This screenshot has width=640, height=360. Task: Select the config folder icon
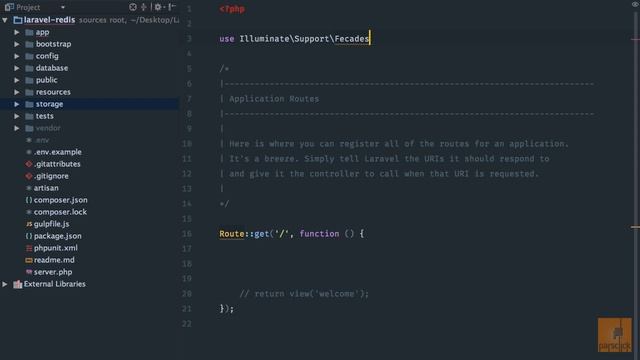(29, 56)
